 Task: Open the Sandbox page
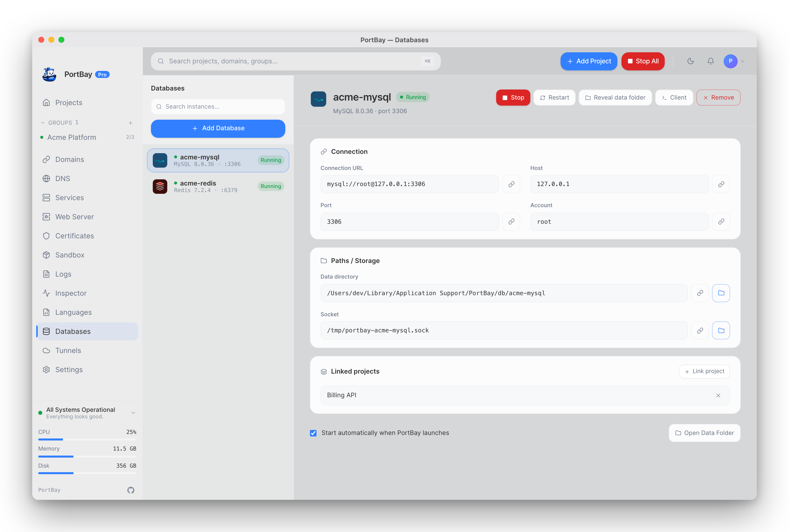(87, 255)
